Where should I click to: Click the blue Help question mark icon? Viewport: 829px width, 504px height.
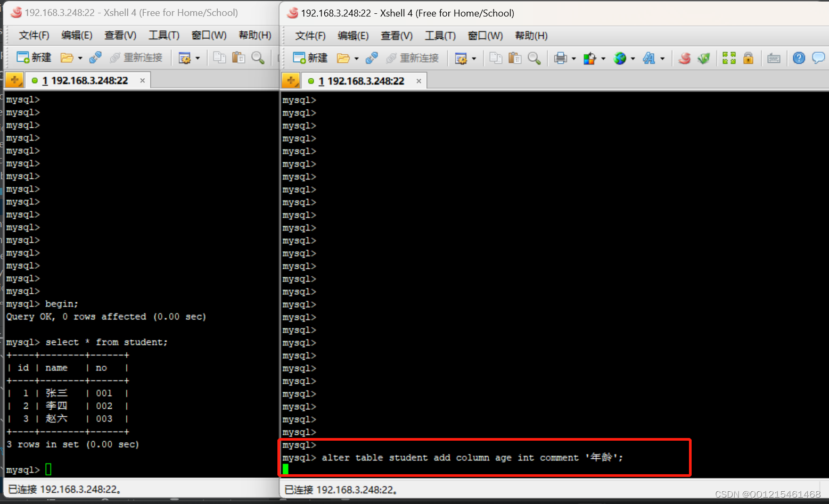pyautogui.click(x=799, y=58)
